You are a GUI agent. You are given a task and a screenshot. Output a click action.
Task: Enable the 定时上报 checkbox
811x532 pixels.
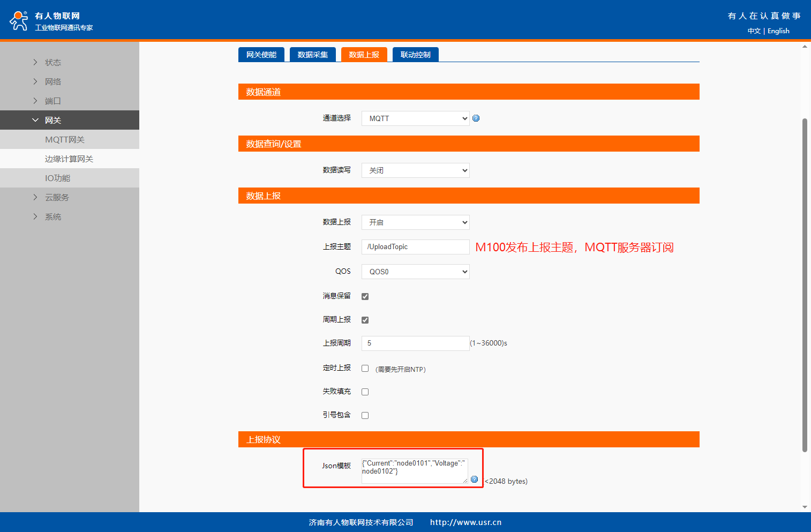point(365,369)
